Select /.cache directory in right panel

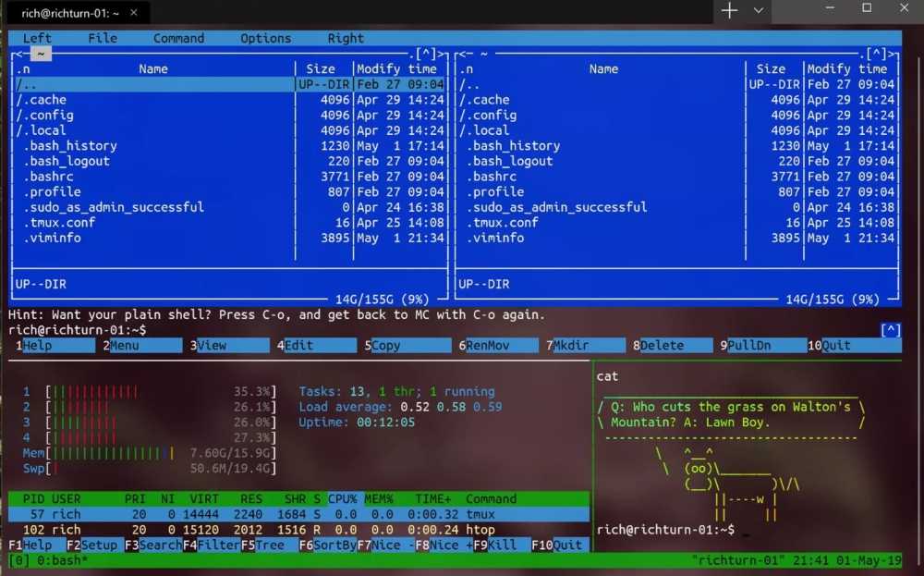[x=677, y=100]
